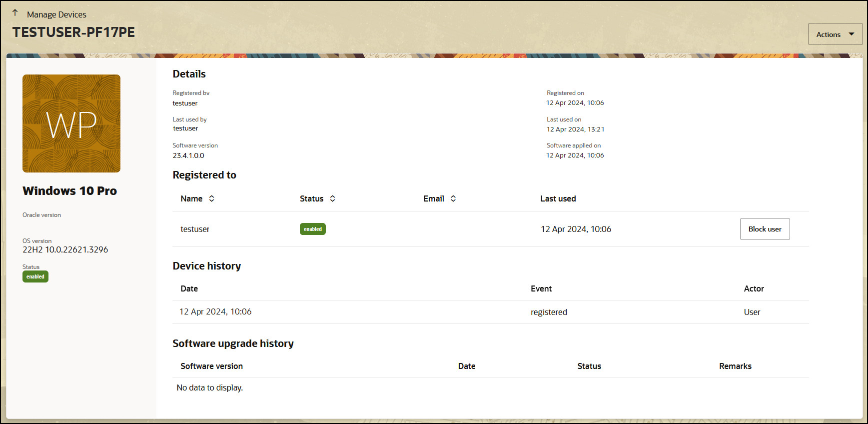Click the Date column header in Software upgrade history
Image resolution: width=868 pixels, height=424 pixels.
[x=467, y=366]
